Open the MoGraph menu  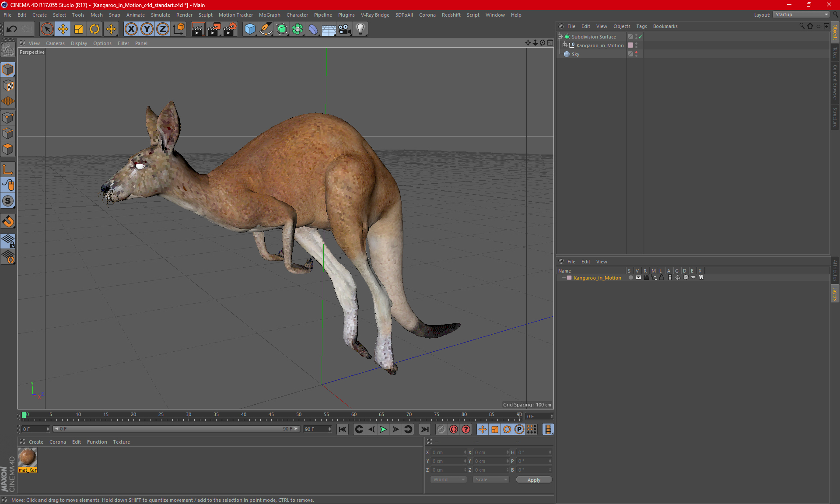(x=269, y=15)
